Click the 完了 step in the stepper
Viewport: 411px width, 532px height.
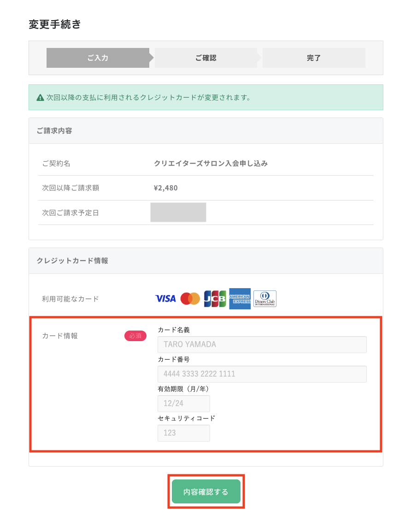click(x=313, y=58)
